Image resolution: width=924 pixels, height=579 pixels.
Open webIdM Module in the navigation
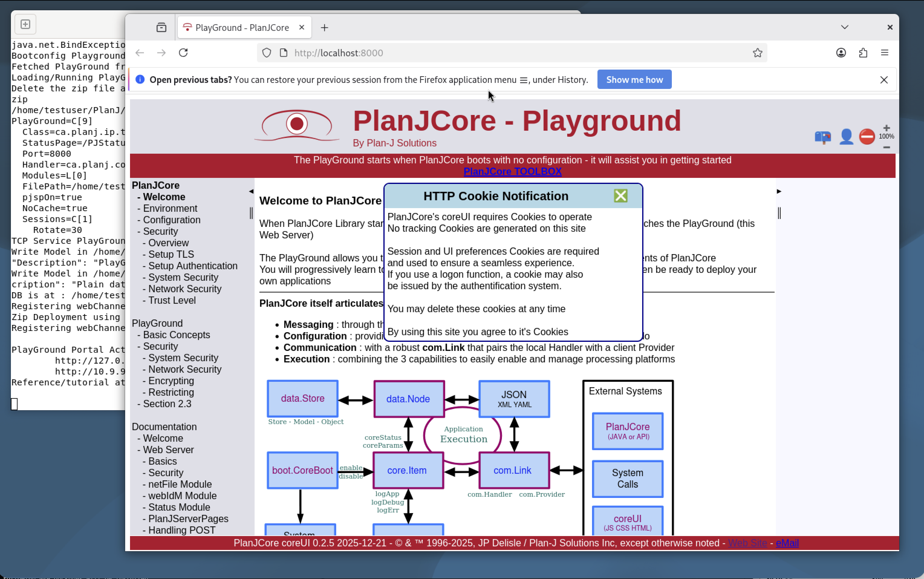(x=182, y=496)
